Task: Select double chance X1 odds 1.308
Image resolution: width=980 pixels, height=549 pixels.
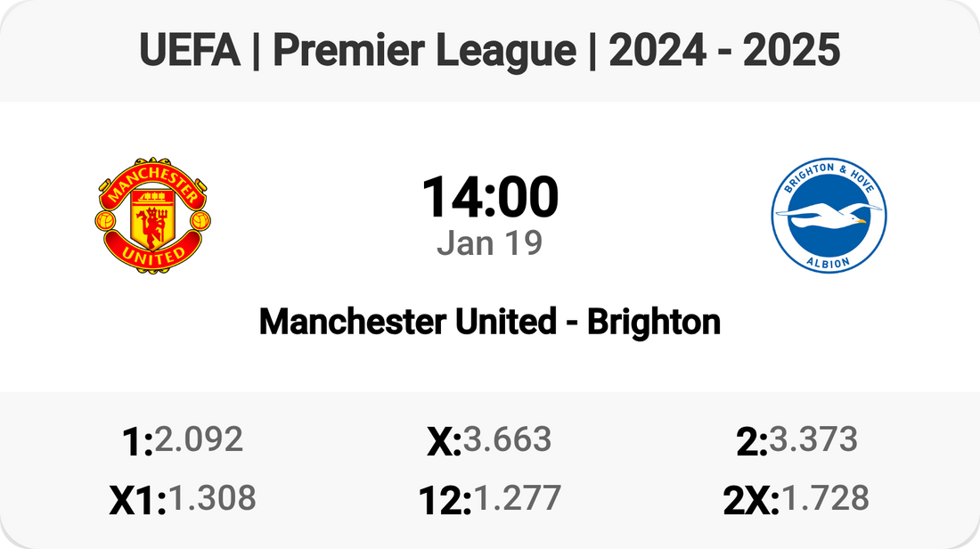Action: click(212, 498)
